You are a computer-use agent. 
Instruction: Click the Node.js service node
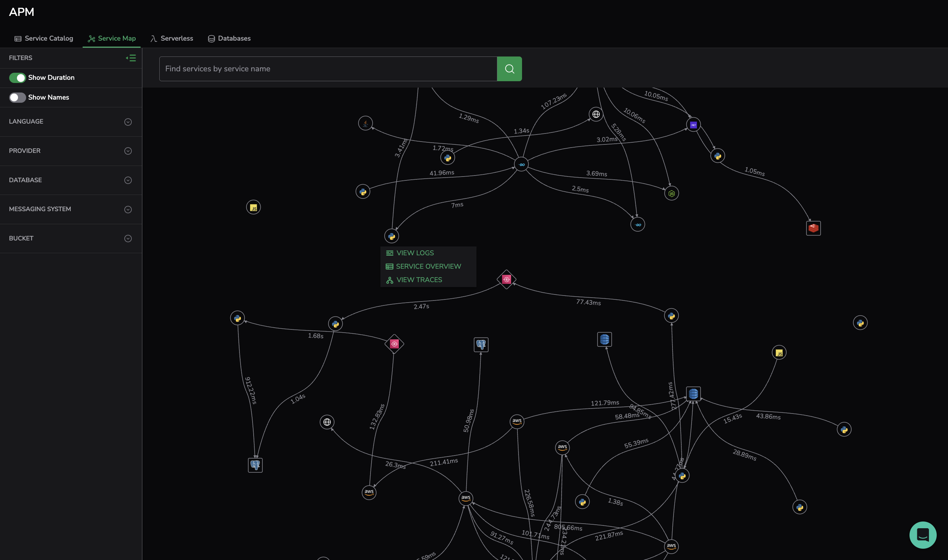[671, 193]
